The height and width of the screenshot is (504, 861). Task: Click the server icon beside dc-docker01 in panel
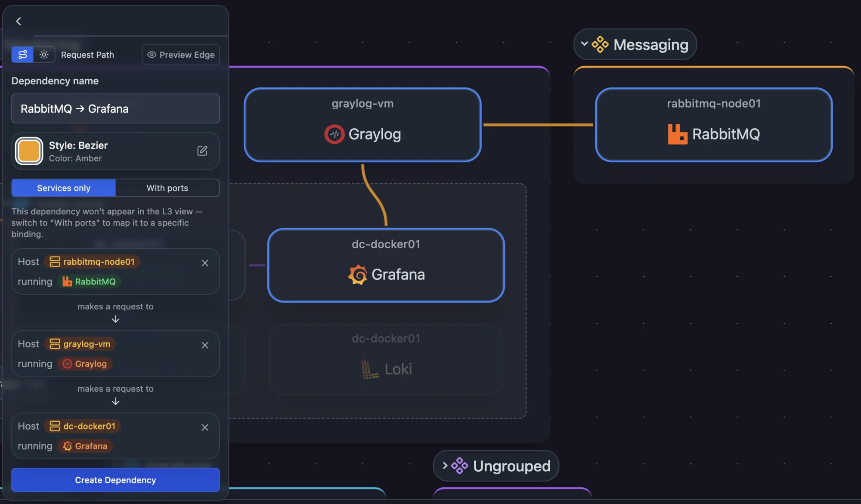pos(55,426)
